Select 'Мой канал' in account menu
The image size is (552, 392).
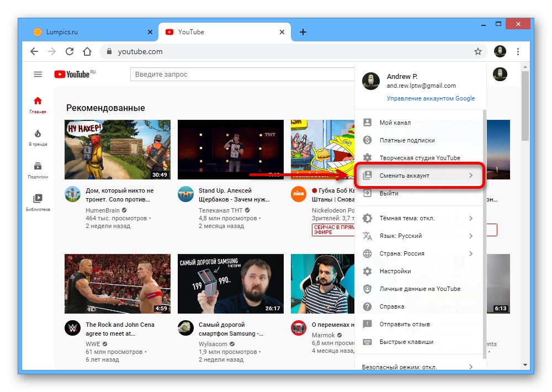[395, 123]
